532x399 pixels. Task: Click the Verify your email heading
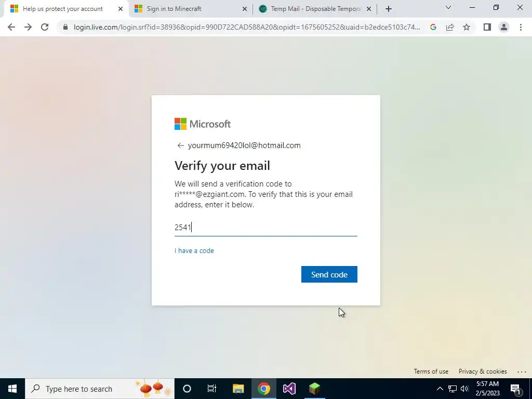[x=222, y=166]
